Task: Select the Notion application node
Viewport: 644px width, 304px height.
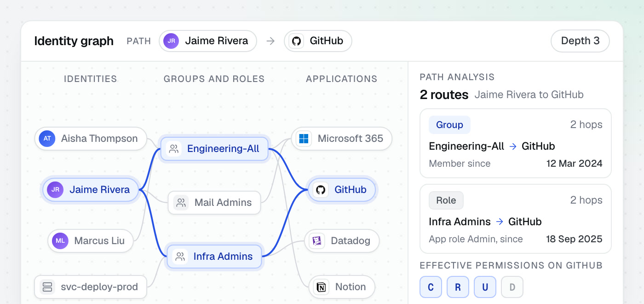Action: tap(342, 287)
